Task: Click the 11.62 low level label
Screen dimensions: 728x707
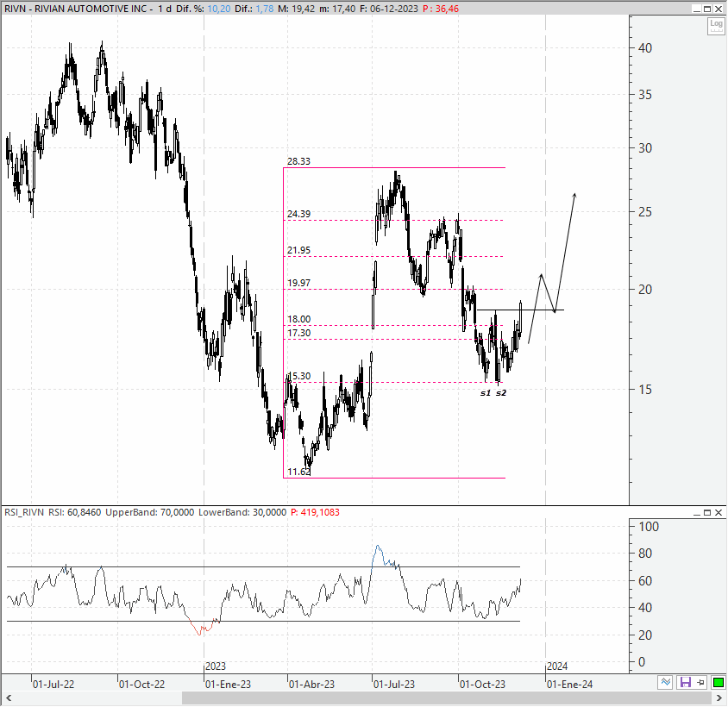Action: [x=298, y=472]
